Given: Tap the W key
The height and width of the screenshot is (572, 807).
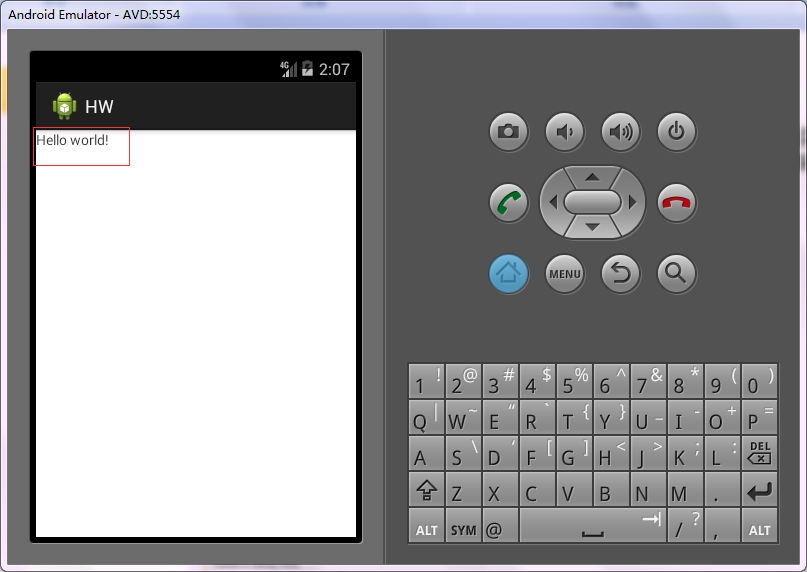Looking at the screenshot, I should [463, 417].
